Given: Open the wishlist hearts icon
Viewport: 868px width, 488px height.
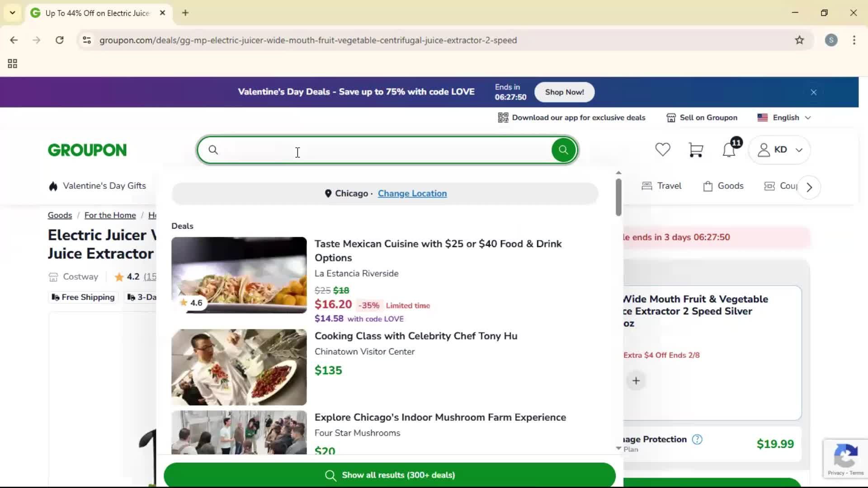Looking at the screenshot, I should tap(662, 150).
